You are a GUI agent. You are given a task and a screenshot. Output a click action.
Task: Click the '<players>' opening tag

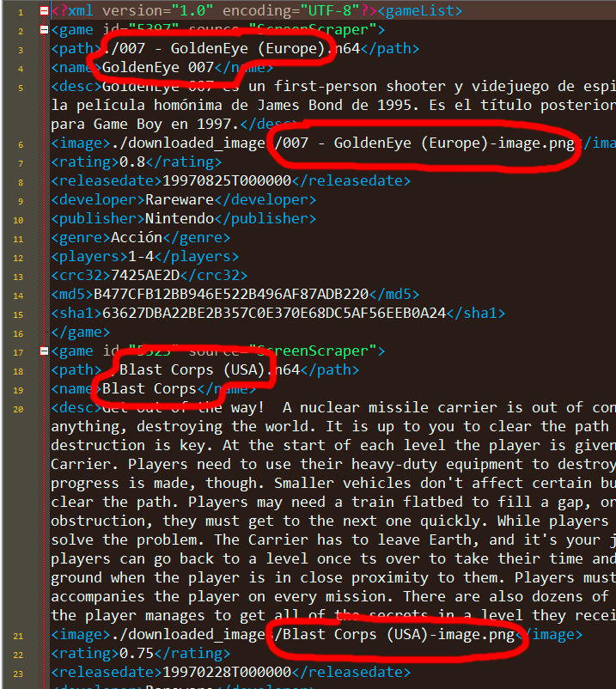(89, 256)
